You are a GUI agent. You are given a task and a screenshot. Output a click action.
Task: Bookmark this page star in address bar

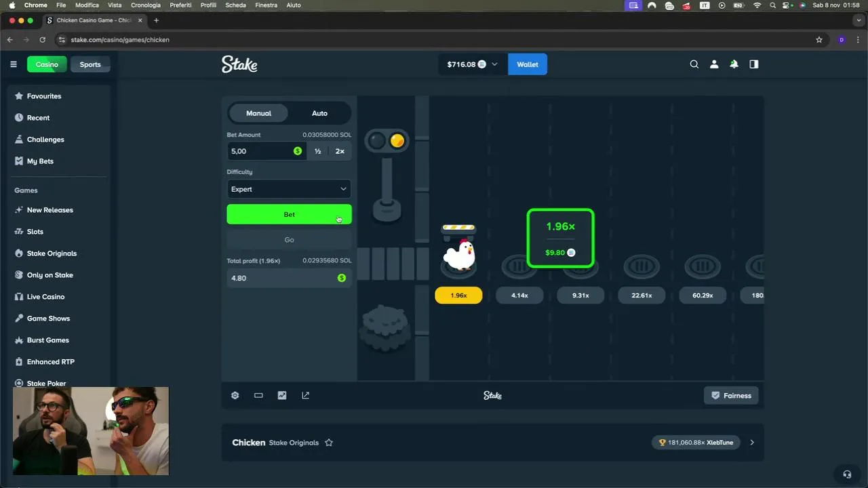(x=819, y=39)
